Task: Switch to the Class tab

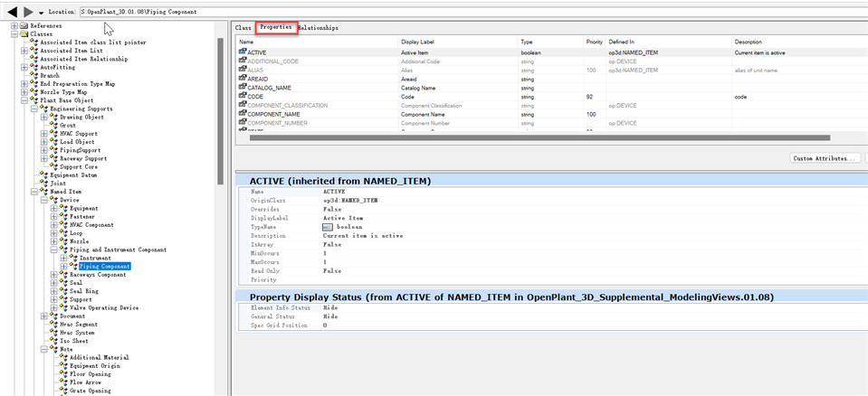Action: 243,28
